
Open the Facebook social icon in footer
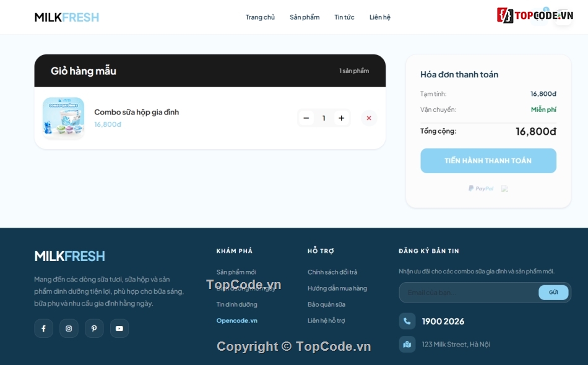(x=43, y=328)
